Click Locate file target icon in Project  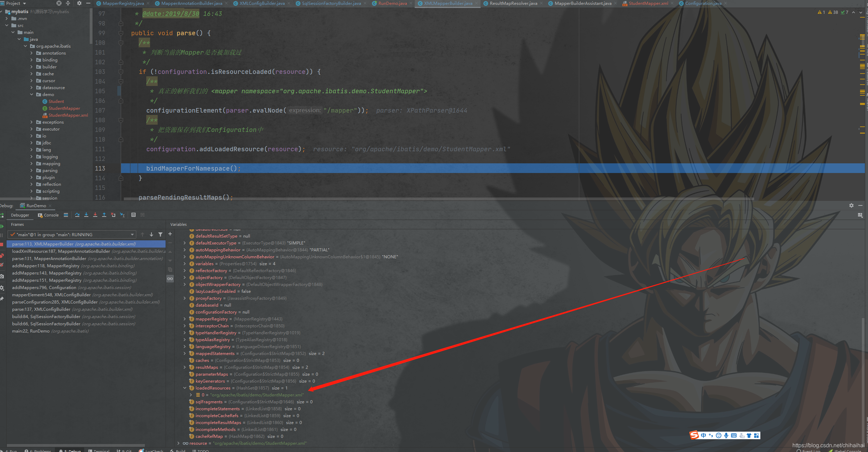click(59, 3)
